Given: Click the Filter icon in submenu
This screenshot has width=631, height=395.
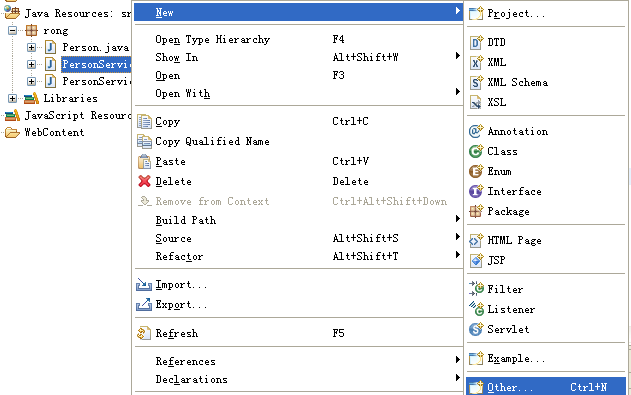Looking at the screenshot, I should point(476,289).
